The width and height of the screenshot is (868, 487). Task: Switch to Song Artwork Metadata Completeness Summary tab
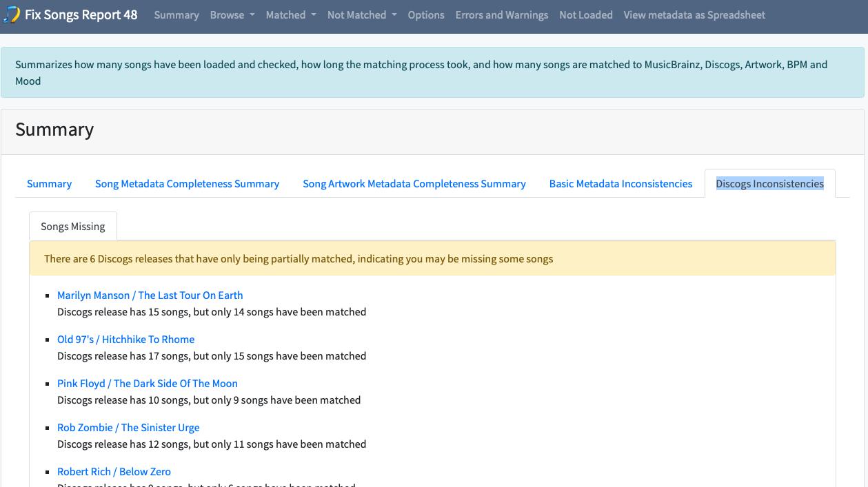(414, 183)
